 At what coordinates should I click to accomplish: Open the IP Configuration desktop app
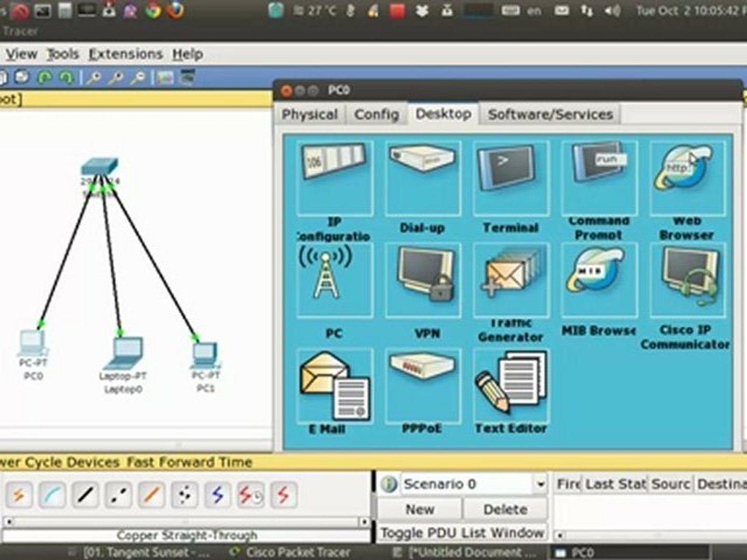tap(335, 178)
